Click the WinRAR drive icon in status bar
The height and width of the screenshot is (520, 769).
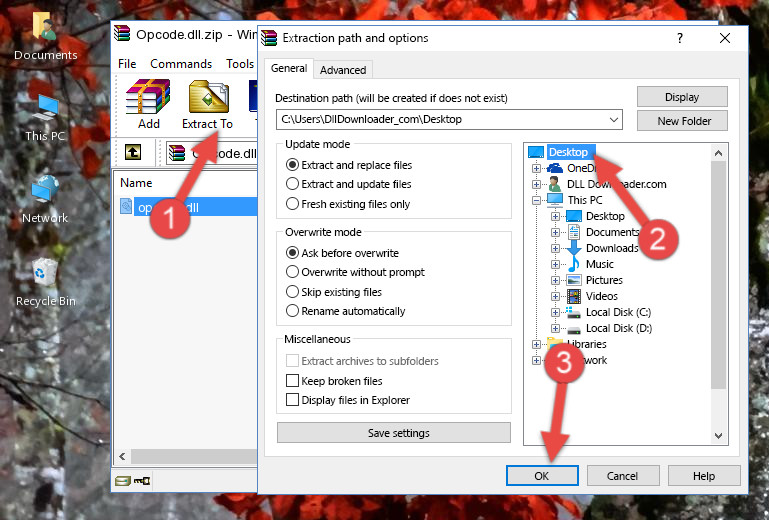point(123,481)
